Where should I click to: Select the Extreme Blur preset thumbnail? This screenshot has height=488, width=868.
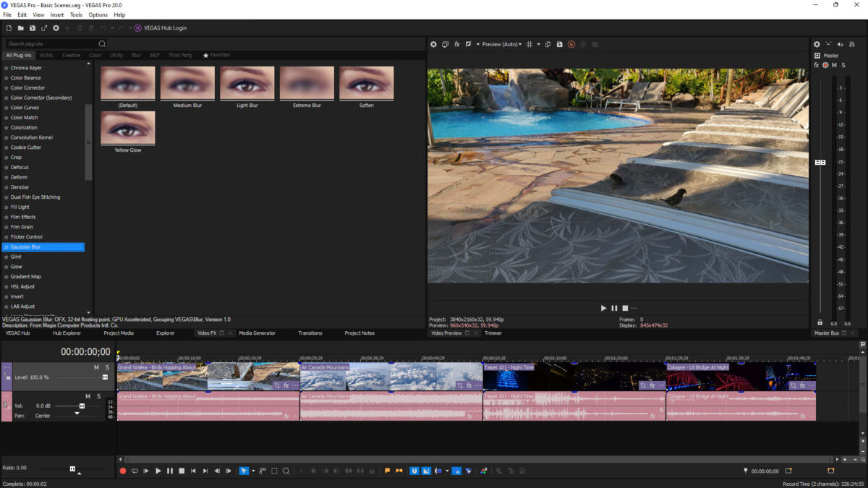(307, 83)
